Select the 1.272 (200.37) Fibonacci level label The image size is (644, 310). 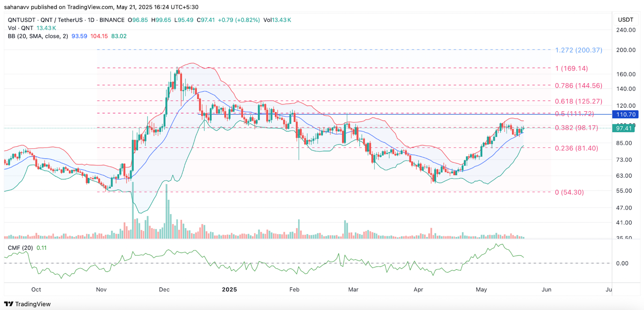point(578,50)
